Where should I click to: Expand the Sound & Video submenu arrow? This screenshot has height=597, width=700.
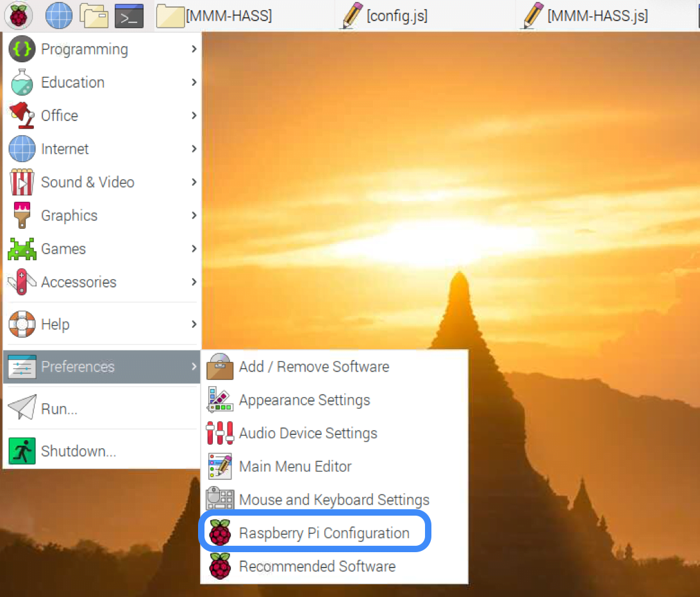194,182
